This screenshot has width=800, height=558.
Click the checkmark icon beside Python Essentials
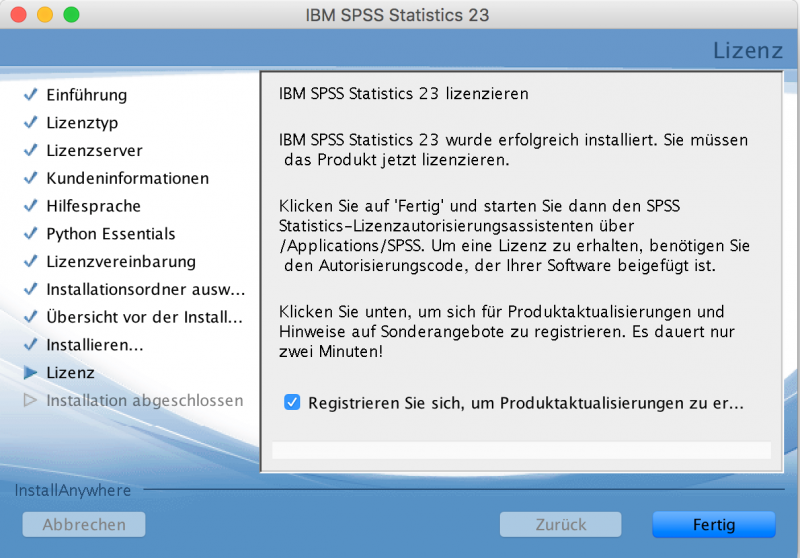tap(31, 234)
